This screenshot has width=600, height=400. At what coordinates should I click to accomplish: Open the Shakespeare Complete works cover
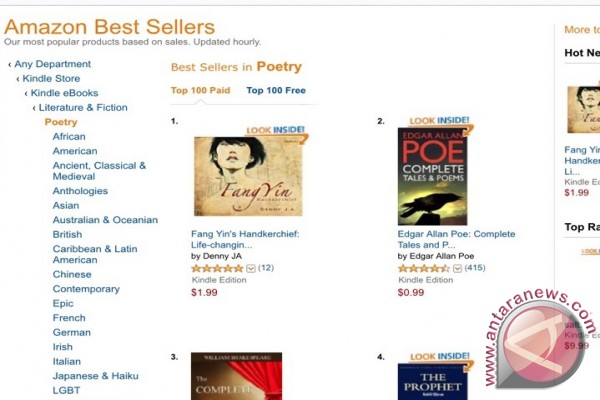point(236,376)
